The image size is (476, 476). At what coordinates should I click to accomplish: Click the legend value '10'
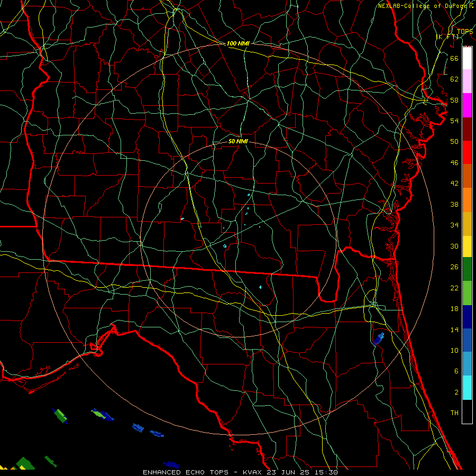454,351
